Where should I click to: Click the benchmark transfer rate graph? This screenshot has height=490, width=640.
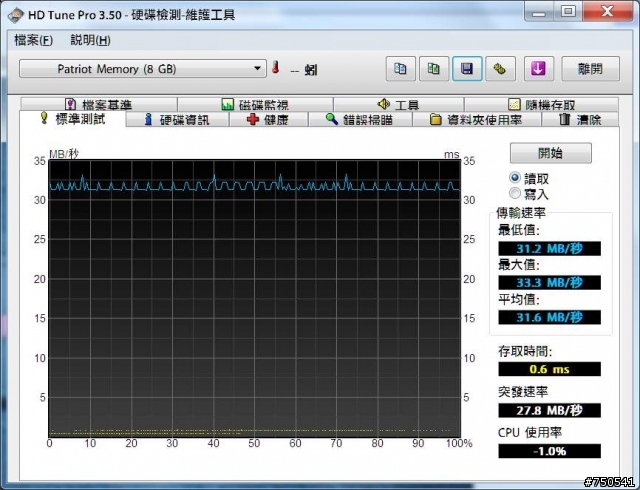pyautogui.click(x=255, y=298)
